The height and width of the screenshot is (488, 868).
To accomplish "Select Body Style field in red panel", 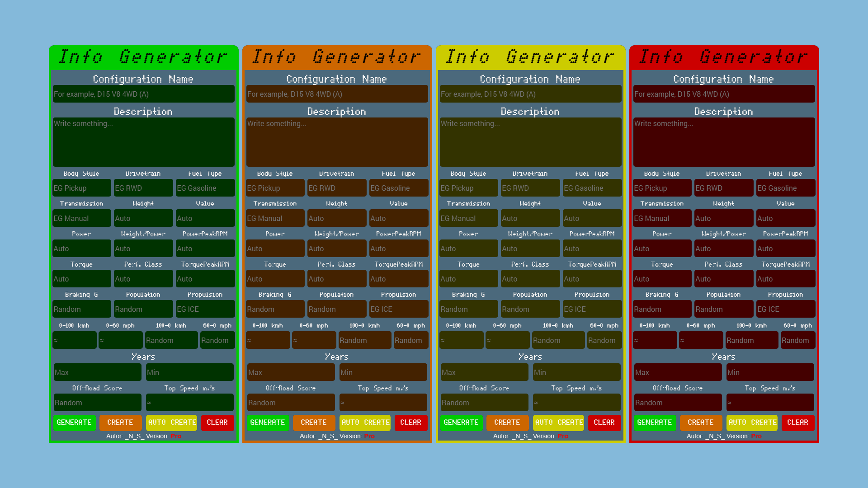I will (662, 188).
